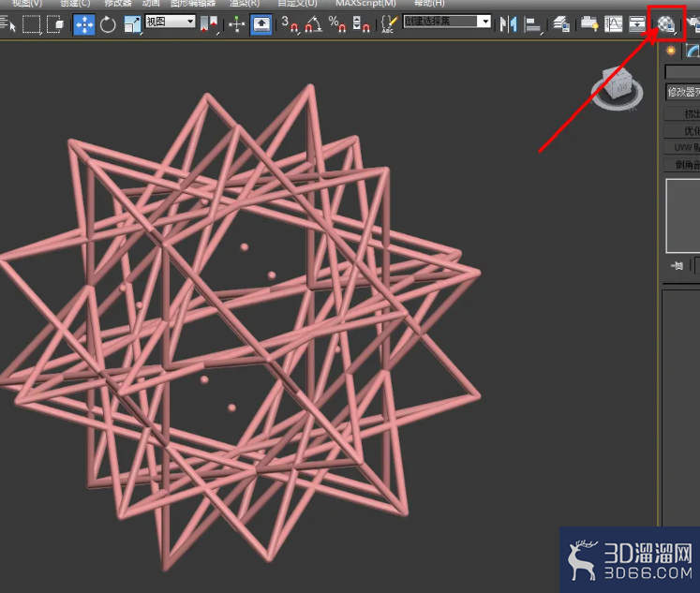700x593 pixels.
Task: Click the UVW 贴图 modifier button
Action: (x=682, y=148)
